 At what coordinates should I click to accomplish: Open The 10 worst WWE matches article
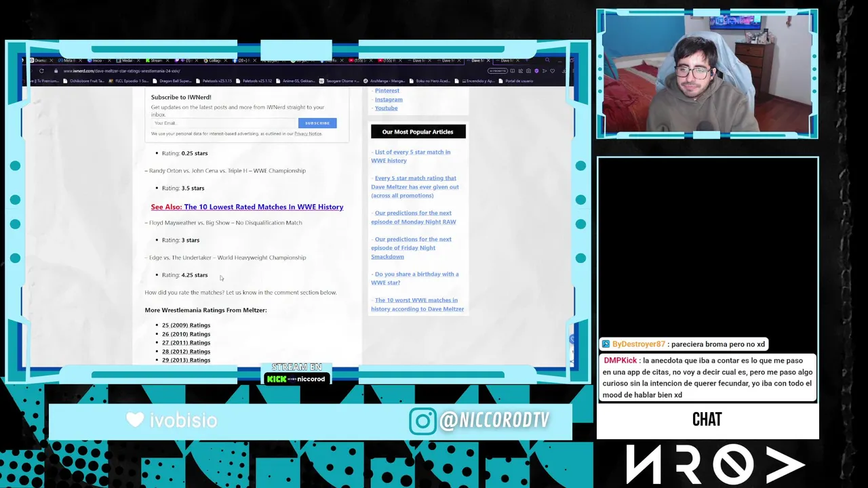(x=417, y=304)
